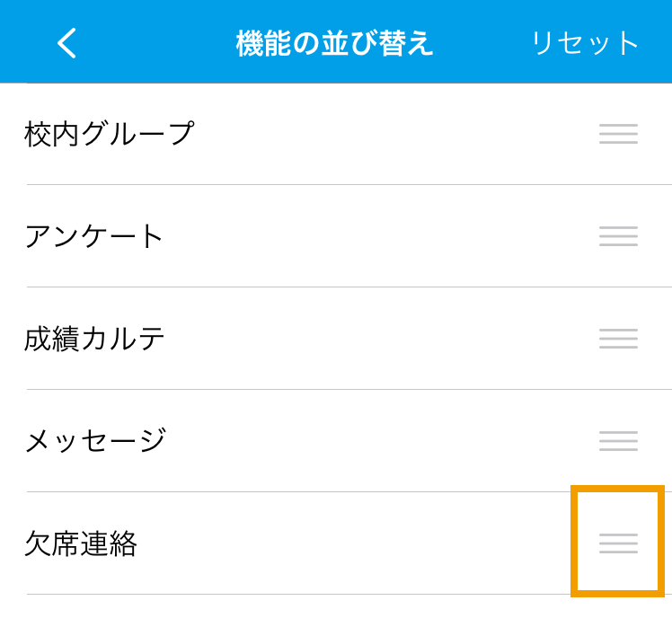Go back using the header arrow

point(66,43)
